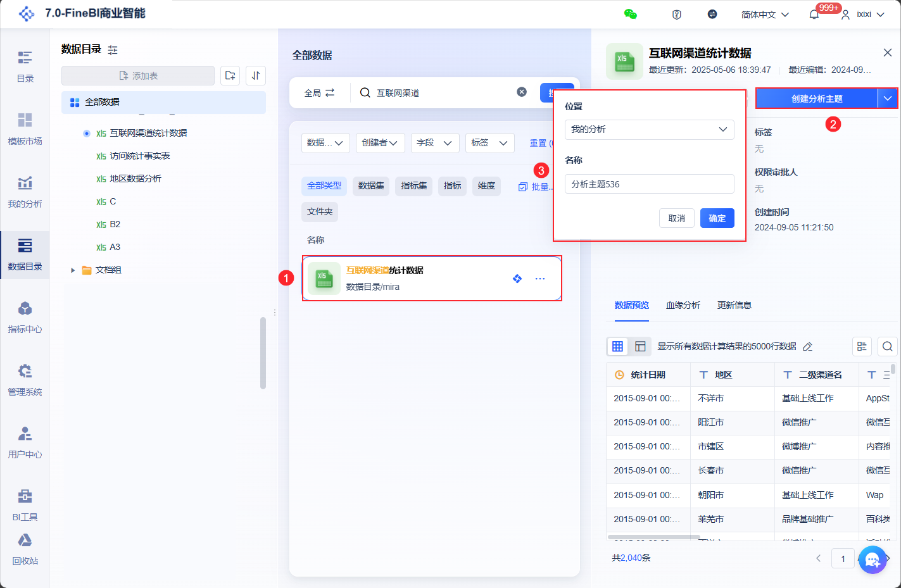Click 确定 to confirm

(717, 218)
